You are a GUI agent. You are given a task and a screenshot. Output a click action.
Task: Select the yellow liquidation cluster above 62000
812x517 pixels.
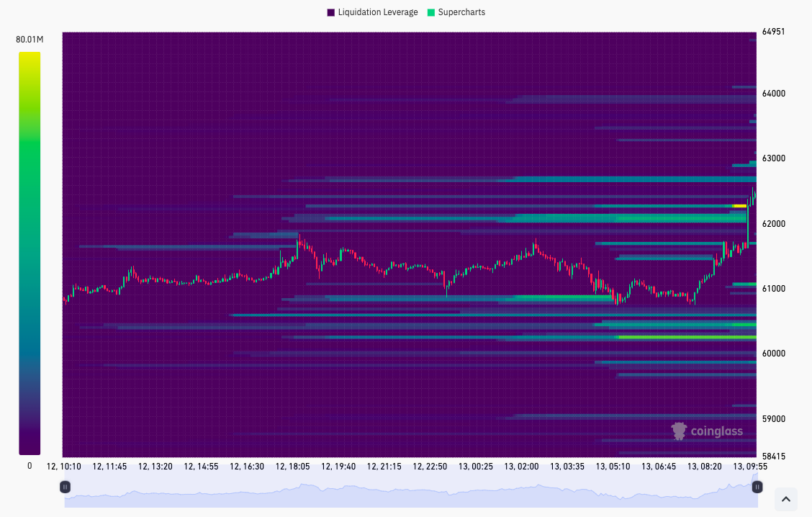click(739, 206)
